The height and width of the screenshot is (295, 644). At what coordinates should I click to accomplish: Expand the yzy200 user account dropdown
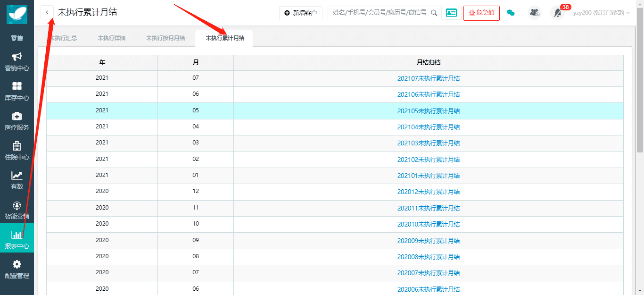click(x=601, y=13)
